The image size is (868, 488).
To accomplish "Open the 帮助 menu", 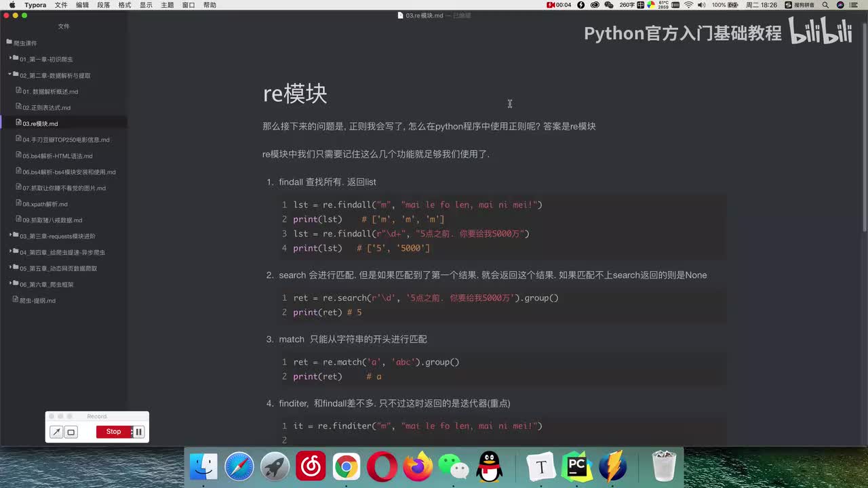I will (210, 5).
